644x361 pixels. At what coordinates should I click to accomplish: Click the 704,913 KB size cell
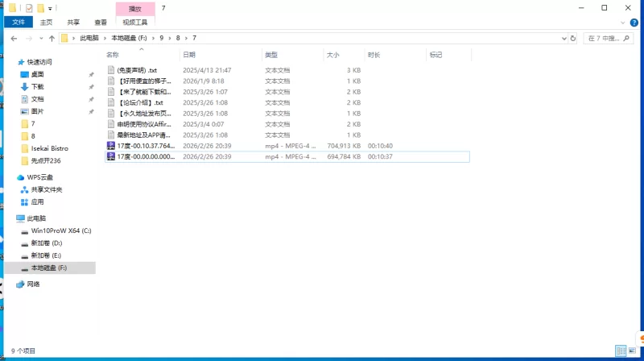tap(344, 146)
